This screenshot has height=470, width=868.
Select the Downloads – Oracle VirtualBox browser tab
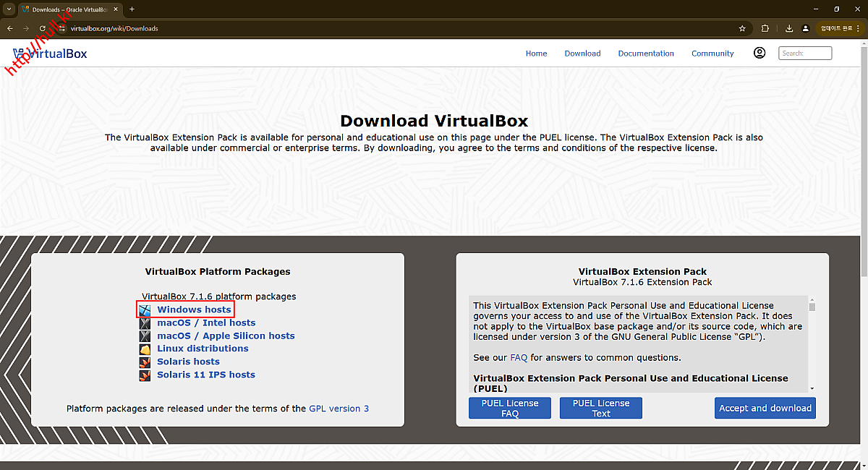[69, 9]
